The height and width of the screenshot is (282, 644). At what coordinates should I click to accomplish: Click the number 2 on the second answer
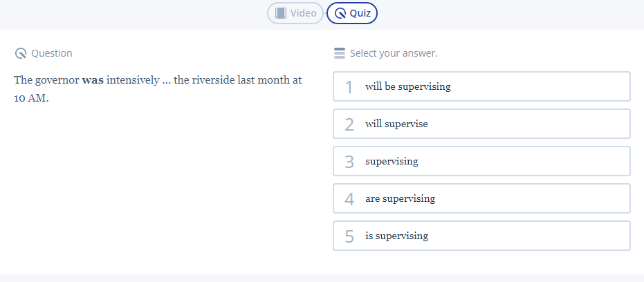349,124
